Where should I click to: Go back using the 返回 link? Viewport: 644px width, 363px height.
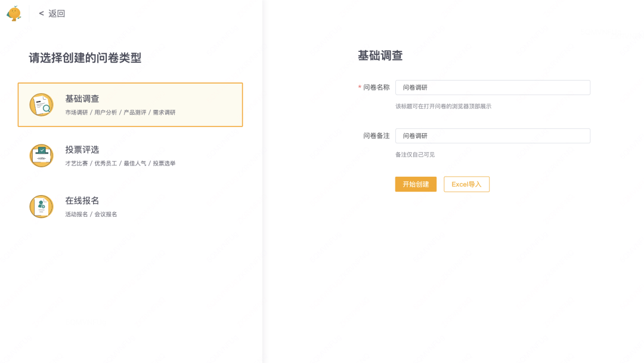[57, 14]
